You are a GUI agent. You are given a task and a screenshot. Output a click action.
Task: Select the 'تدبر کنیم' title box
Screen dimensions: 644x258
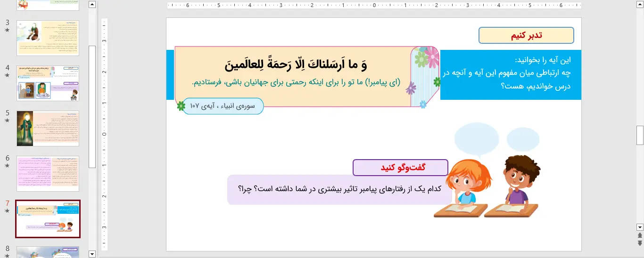click(526, 35)
